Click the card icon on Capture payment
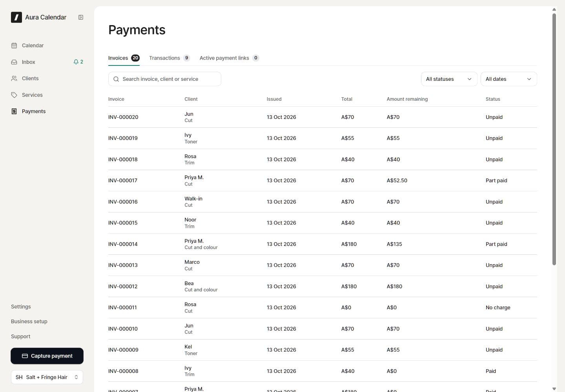This screenshot has height=392, width=565. point(25,356)
